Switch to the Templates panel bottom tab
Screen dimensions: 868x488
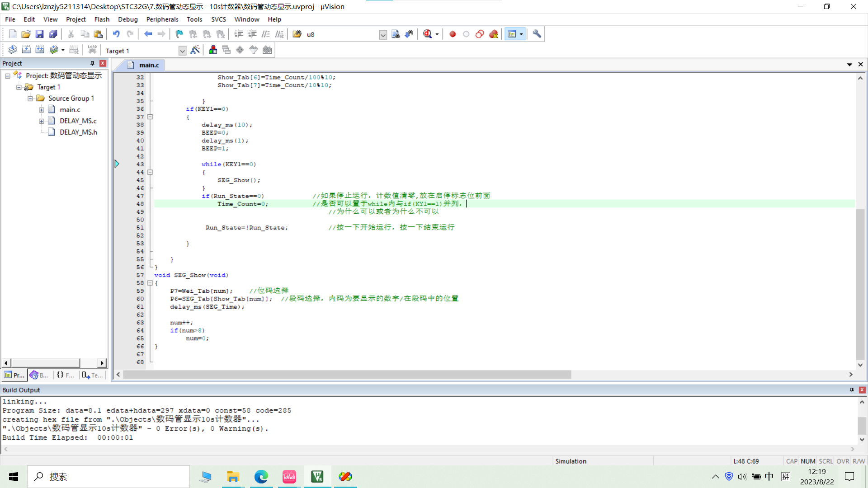tap(92, 375)
